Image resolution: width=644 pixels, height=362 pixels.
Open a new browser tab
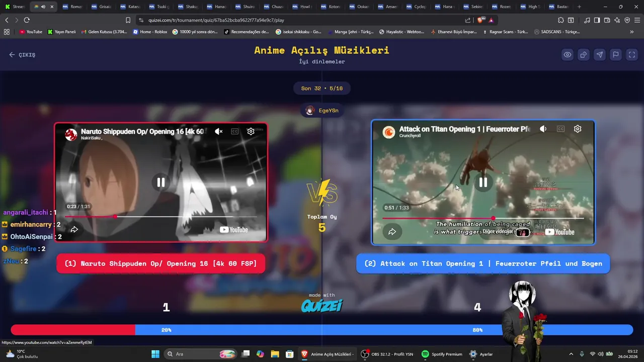pos(579,7)
